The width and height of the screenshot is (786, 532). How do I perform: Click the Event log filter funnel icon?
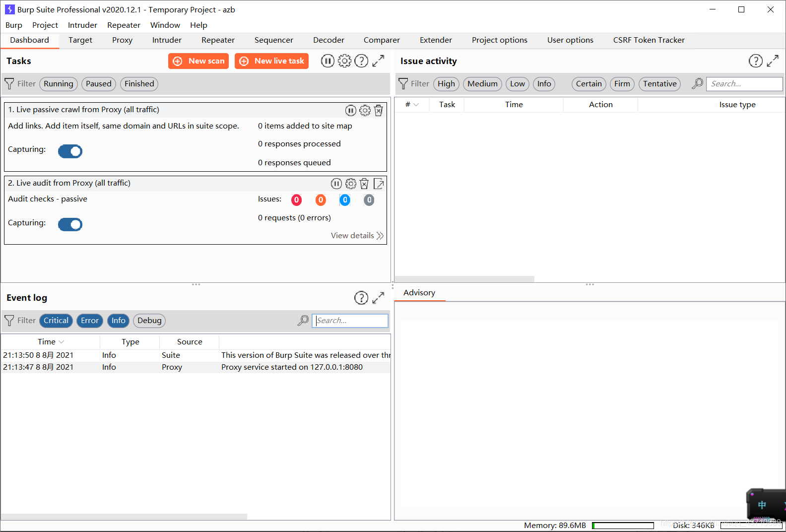coord(9,321)
